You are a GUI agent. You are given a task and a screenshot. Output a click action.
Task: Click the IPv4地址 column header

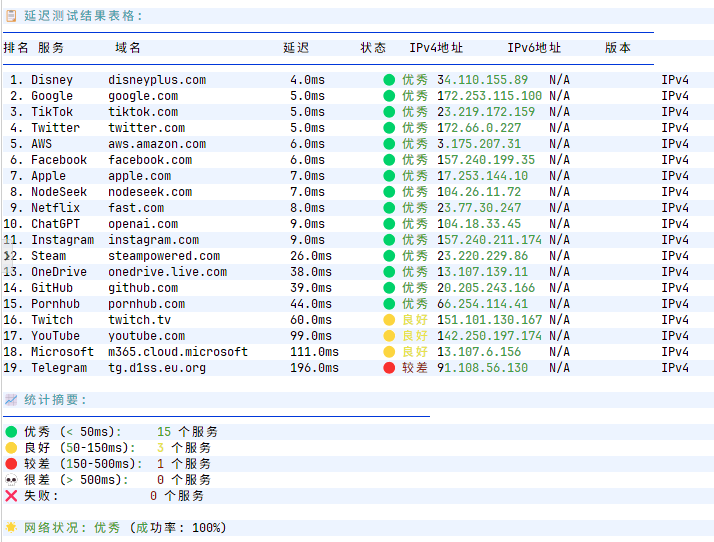click(x=436, y=48)
